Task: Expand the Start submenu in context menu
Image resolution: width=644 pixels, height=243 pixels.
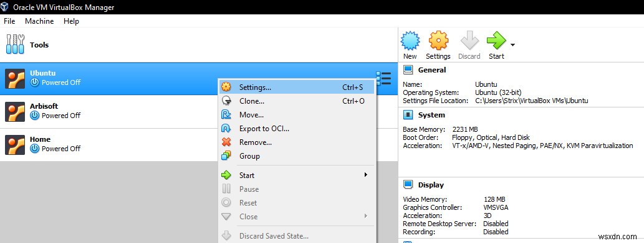Action: [x=297, y=176]
